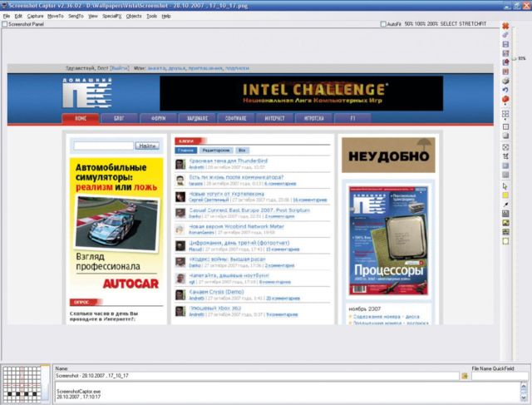Click the printer icon in right toolbar

(505, 81)
